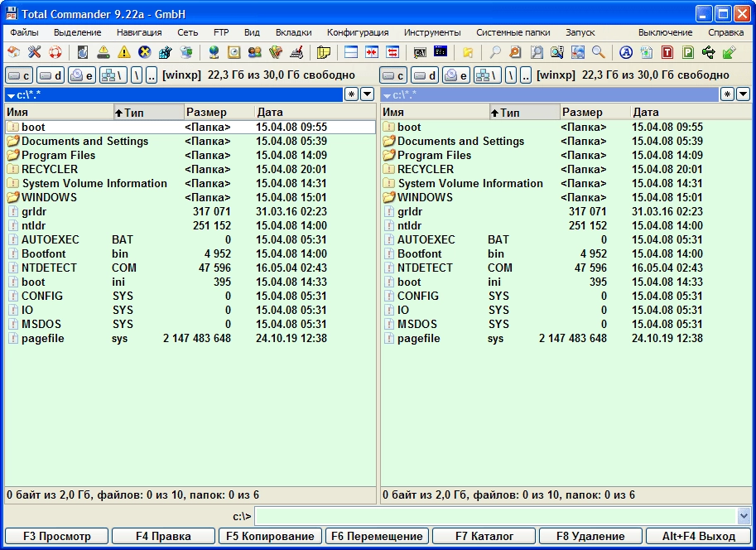Click F3 Просмотр button

coord(57,536)
